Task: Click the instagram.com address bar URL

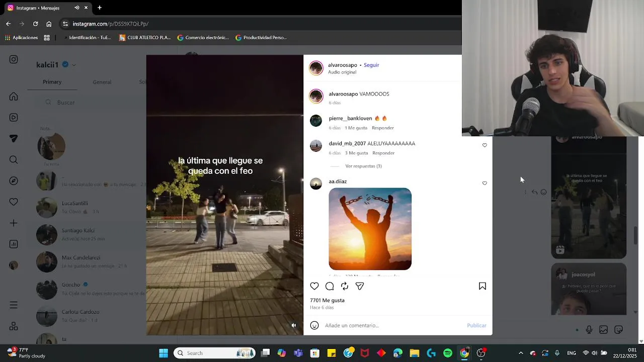Action: (x=110, y=24)
